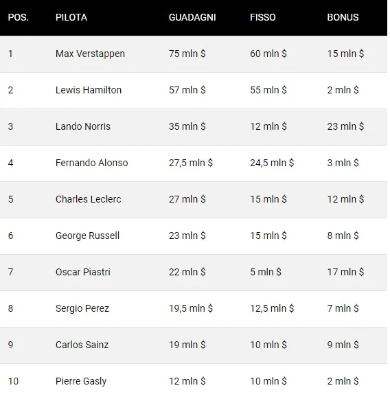Viewport: 390px width, 400px height.
Task: Click the GUADAGNI column header
Action: click(x=192, y=17)
